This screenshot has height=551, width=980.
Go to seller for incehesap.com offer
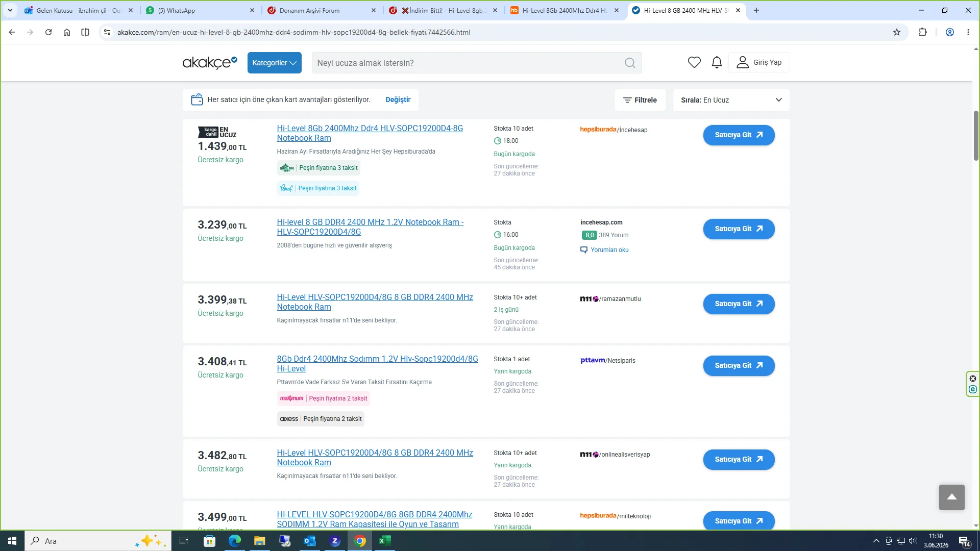point(739,229)
